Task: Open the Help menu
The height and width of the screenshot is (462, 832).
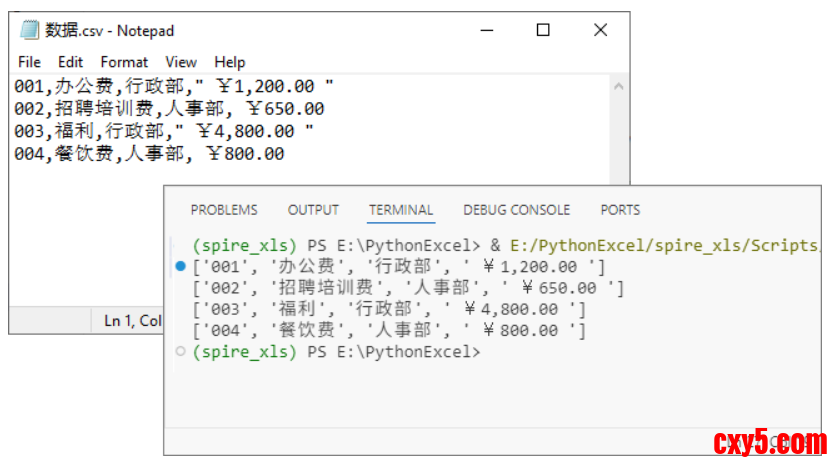Action: (x=230, y=62)
